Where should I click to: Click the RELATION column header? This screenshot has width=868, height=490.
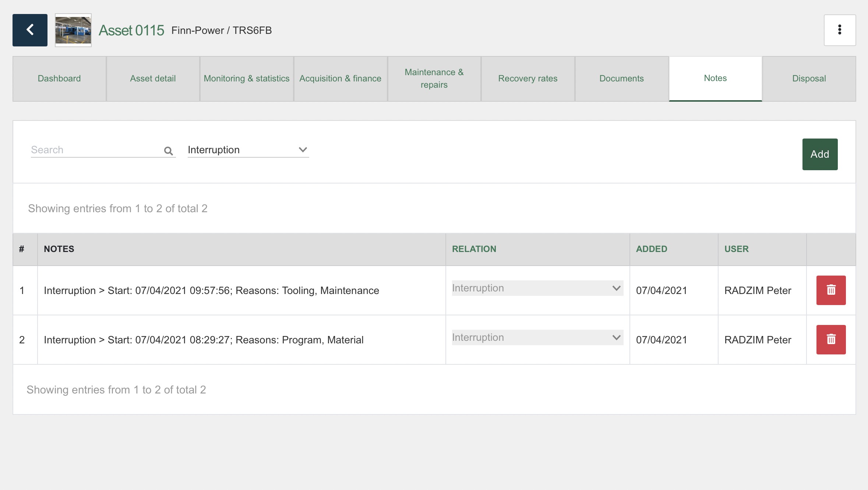pyautogui.click(x=474, y=249)
